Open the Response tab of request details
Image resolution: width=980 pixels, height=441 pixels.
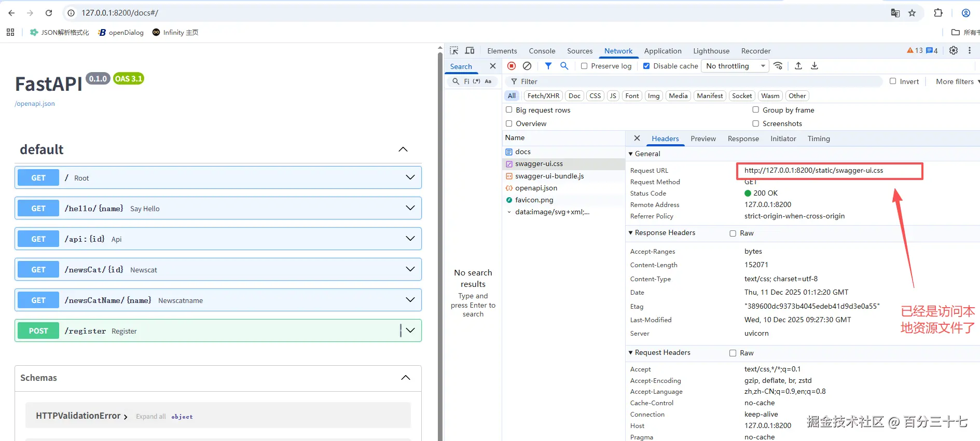(x=743, y=139)
